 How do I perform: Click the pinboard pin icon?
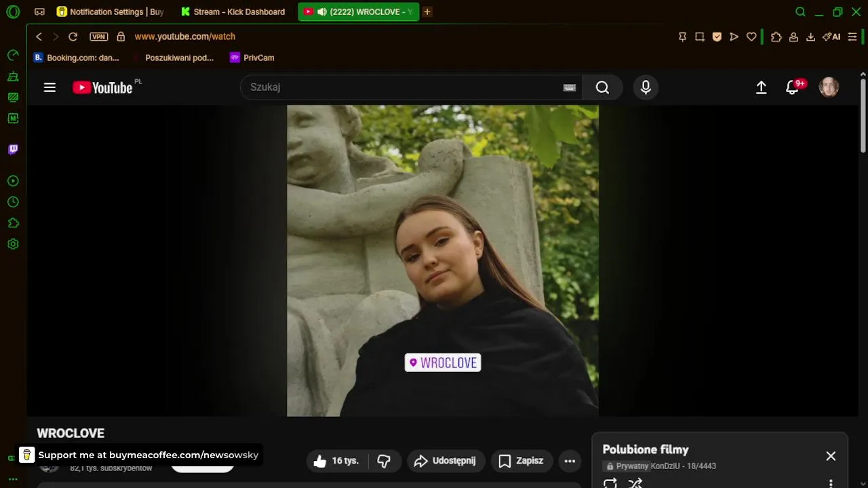click(682, 37)
